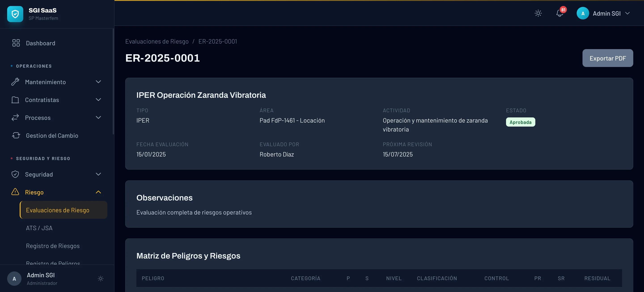Image resolution: width=644 pixels, height=292 pixels.
Task: Open Gestion del Cambio via its sync icon
Action: point(15,136)
